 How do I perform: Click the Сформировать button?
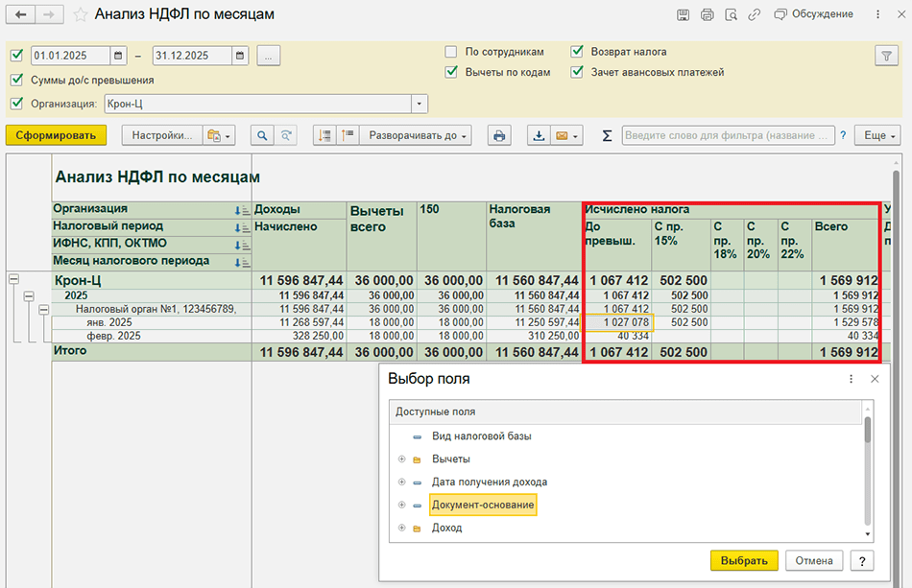click(56, 136)
